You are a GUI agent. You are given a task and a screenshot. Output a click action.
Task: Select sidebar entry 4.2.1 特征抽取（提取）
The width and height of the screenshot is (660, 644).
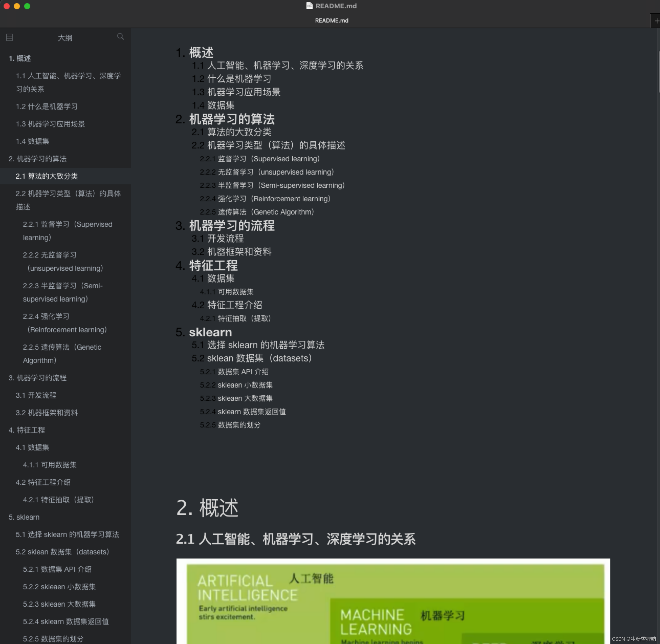[x=58, y=500]
